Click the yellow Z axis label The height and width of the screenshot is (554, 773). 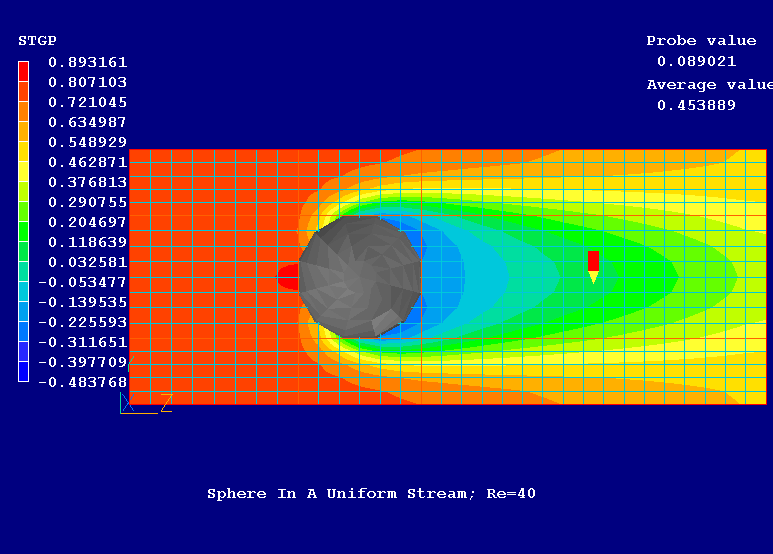click(166, 402)
